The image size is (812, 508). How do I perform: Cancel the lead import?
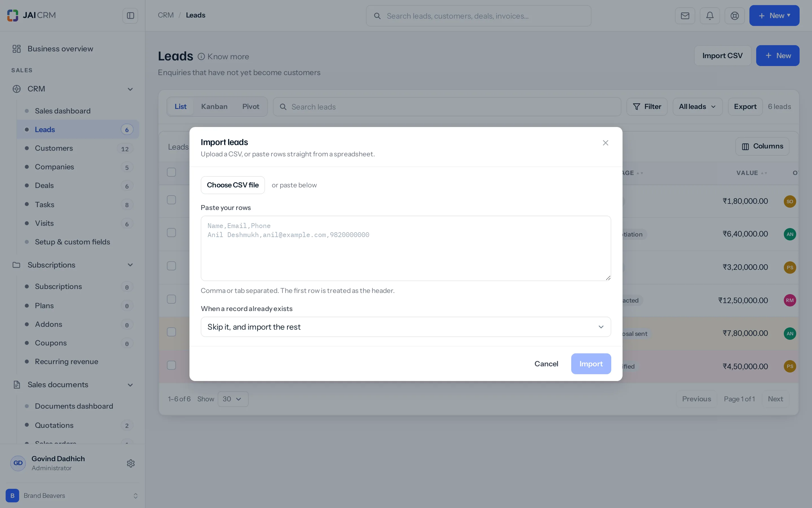(x=546, y=364)
